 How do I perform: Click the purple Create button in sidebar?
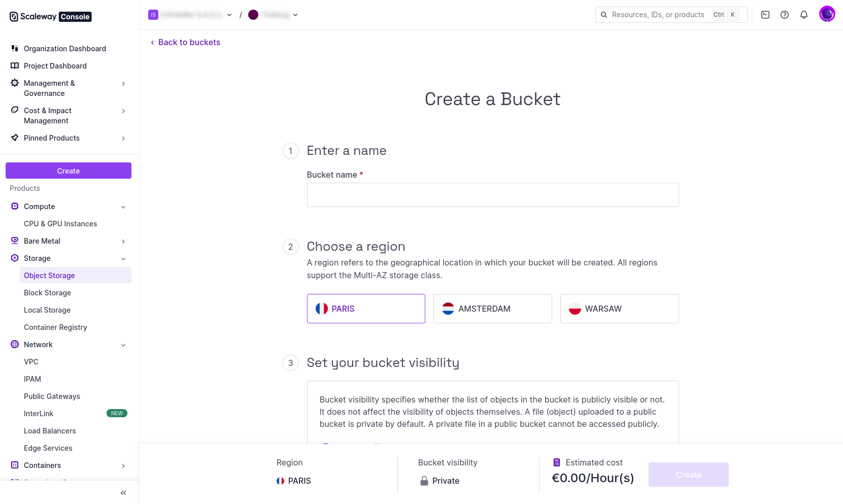pos(68,171)
